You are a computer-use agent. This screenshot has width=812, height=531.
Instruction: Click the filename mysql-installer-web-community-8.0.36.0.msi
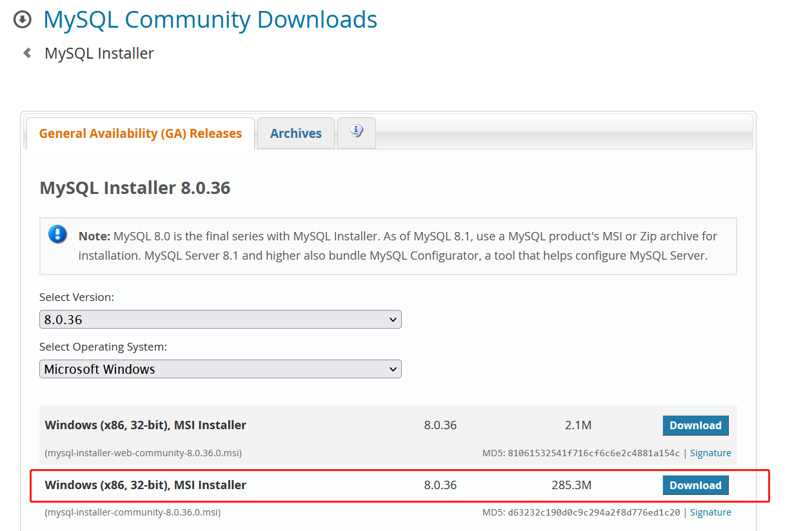click(143, 453)
